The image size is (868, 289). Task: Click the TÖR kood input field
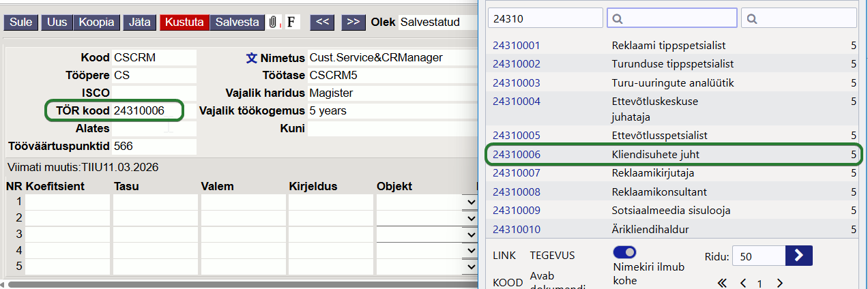point(147,110)
